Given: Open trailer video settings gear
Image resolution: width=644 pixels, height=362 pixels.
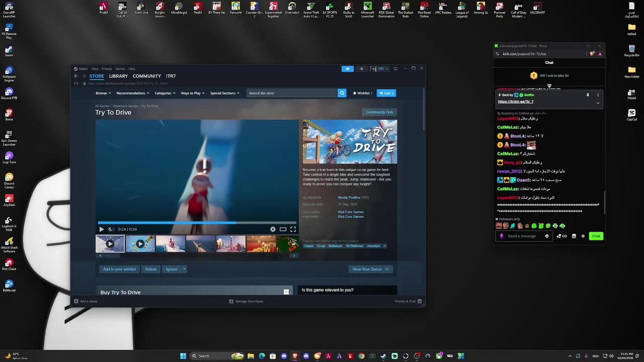Looking at the screenshot, I should tap(273, 229).
